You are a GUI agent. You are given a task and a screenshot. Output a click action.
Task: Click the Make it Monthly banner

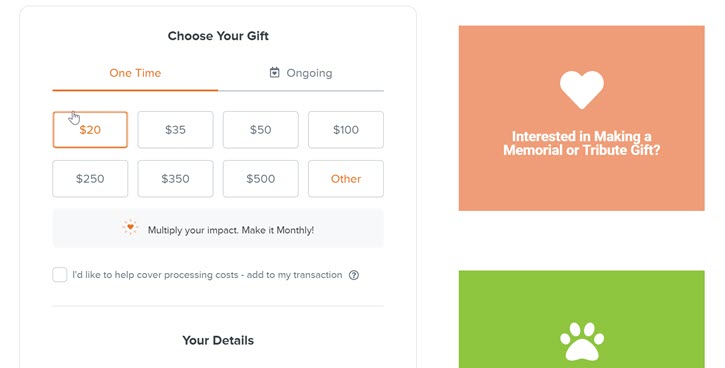point(218,228)
